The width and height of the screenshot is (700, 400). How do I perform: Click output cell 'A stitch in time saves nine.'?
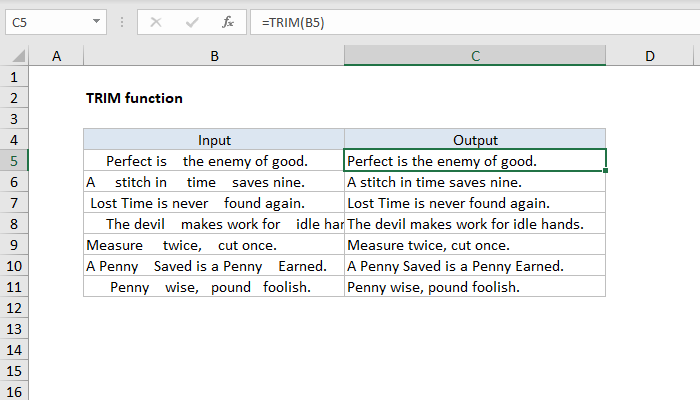tap(475, 182)
